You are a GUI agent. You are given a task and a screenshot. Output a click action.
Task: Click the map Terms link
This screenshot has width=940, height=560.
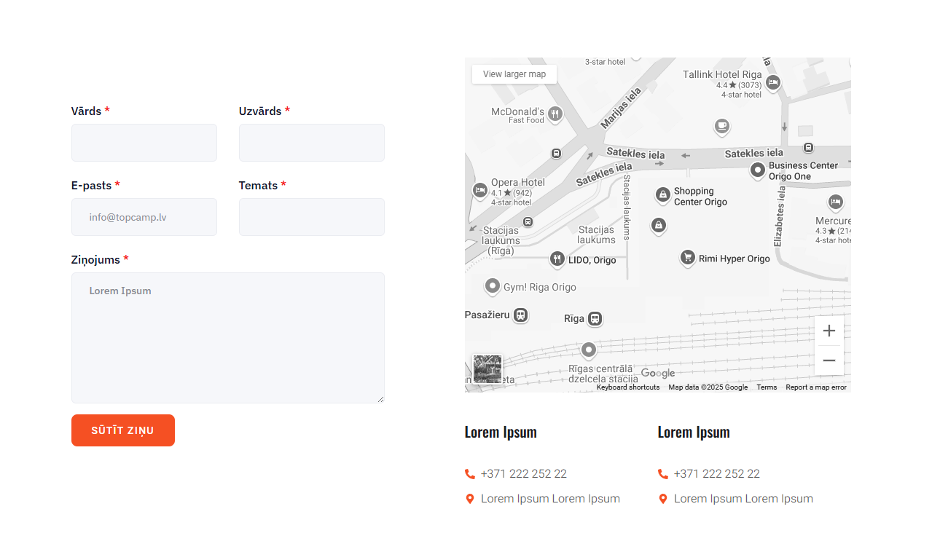click(767, 387)
